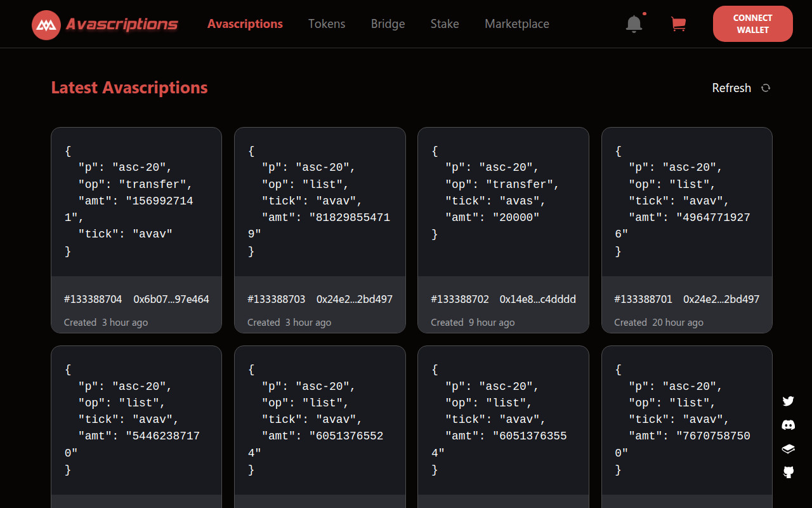Click "Created 3 hour ago" under #133388704

coord(106,323)
